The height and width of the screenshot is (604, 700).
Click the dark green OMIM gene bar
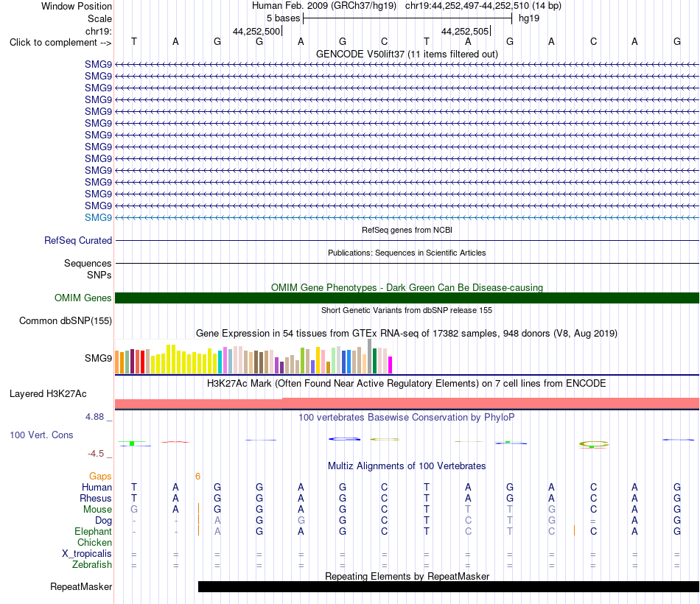click(407, 298)
